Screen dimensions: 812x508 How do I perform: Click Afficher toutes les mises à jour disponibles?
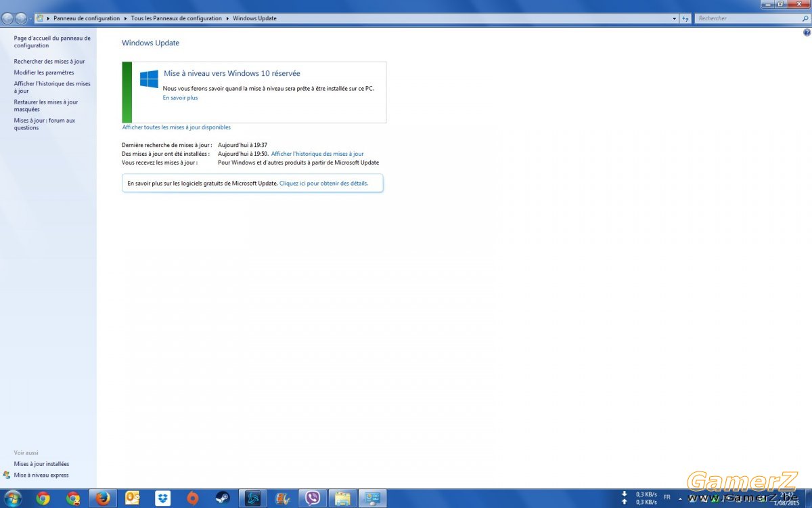(177, 127)
